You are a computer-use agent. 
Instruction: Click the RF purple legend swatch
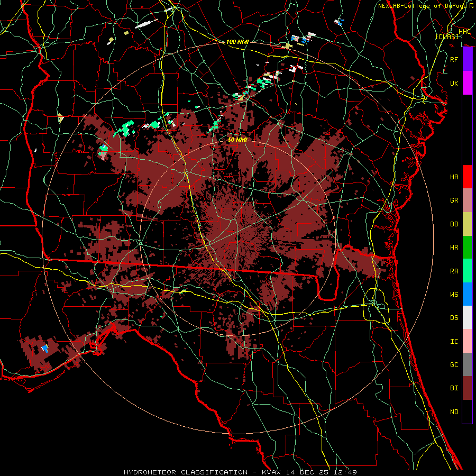point(467,59)
